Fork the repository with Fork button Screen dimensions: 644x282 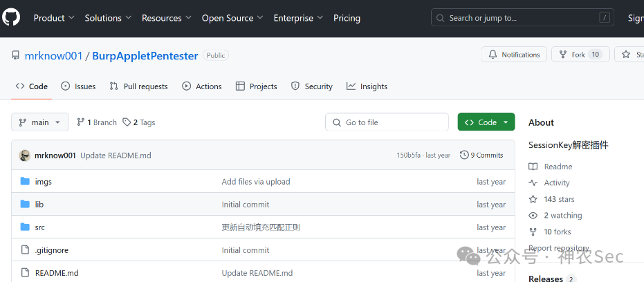click(580, 55)
